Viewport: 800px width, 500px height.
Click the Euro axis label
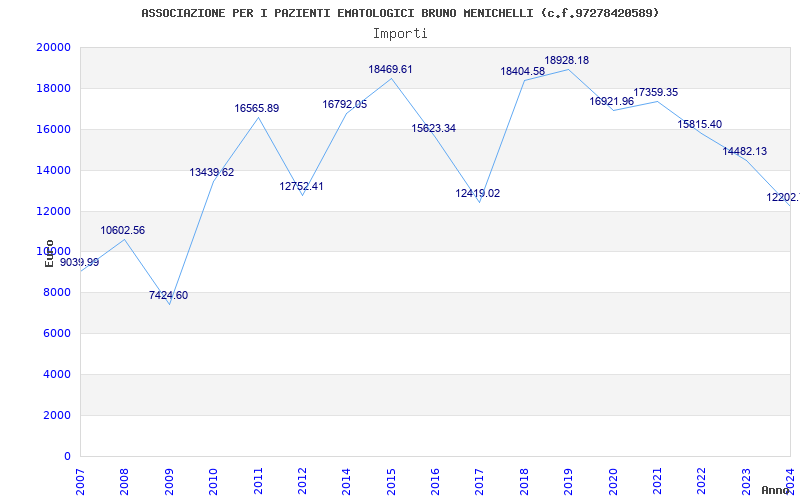point(49,253)
